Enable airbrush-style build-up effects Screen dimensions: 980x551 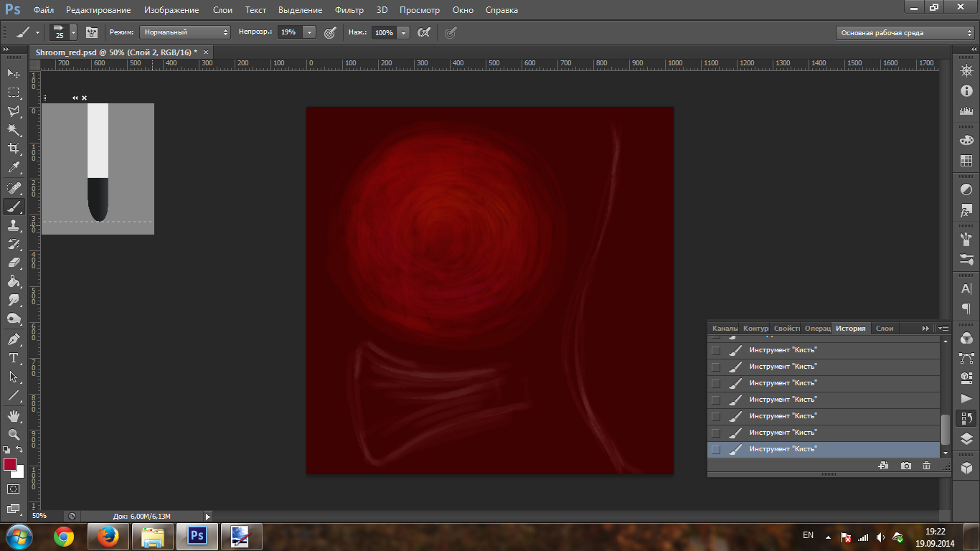click(424, 32)
